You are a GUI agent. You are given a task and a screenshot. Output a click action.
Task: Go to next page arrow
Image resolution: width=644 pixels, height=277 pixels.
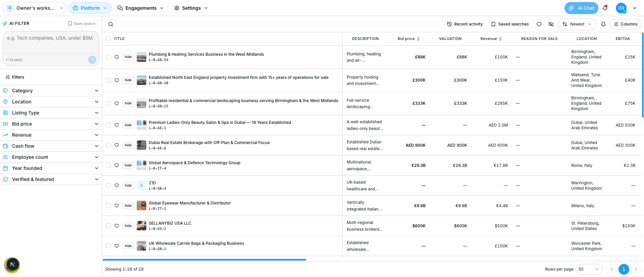coord(636,269)
